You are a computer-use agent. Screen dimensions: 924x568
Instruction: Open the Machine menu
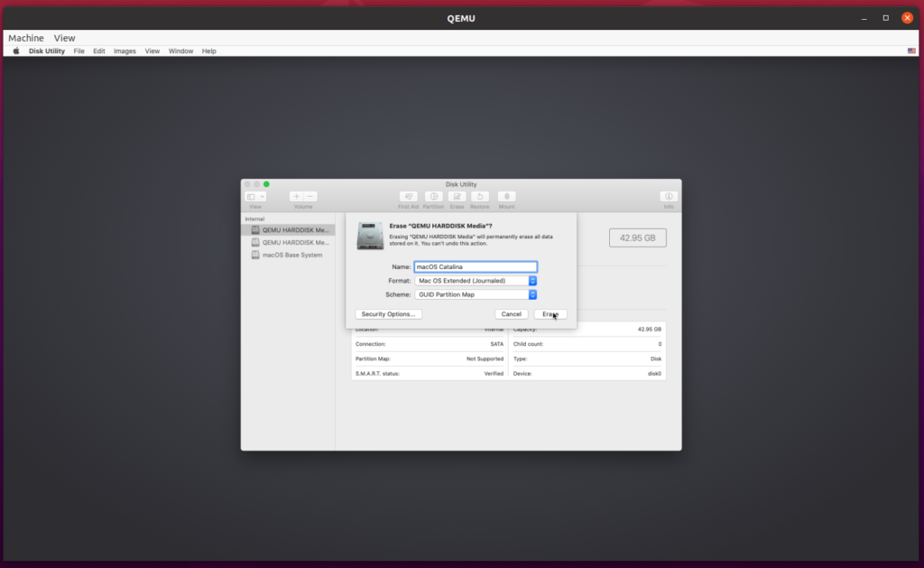(x=25, y=37)
